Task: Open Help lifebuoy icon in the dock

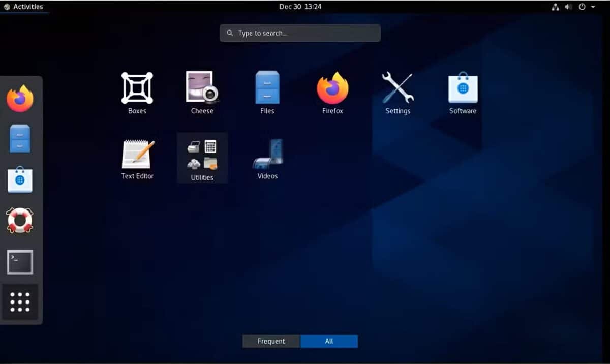Action: (20, 221)
